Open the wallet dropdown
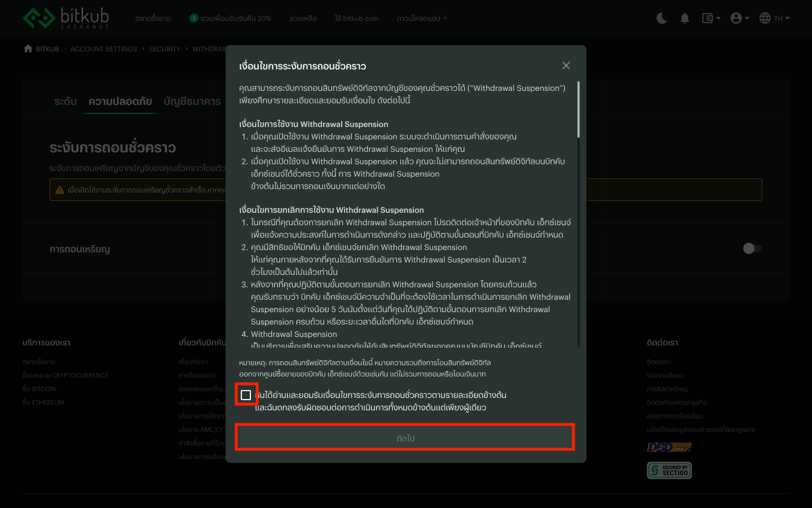 (711, 18)
